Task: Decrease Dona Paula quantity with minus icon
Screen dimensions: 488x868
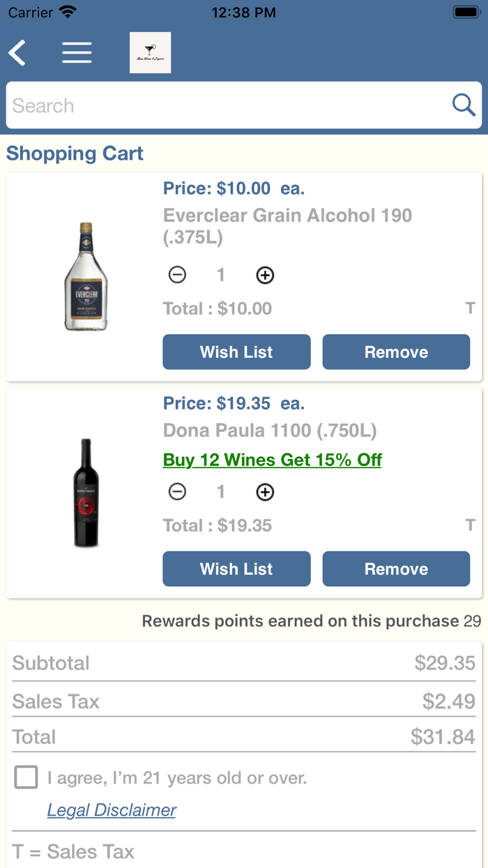Action: [177, 492]
